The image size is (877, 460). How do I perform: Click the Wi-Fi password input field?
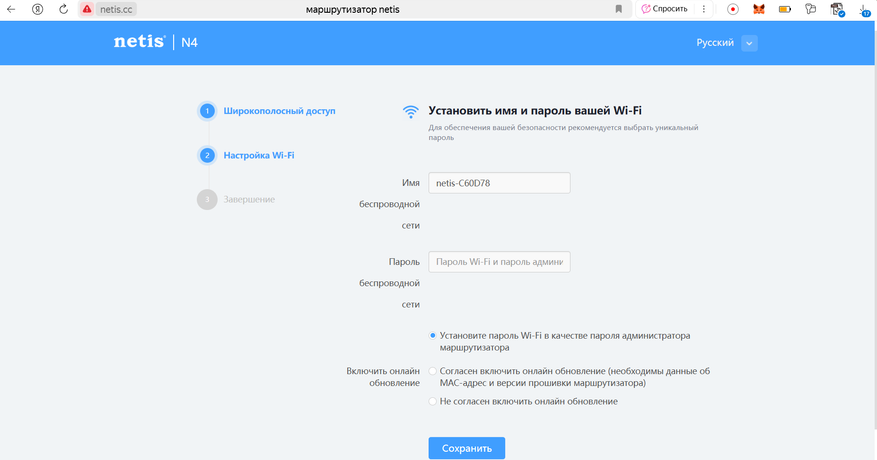tap(499, 262)
